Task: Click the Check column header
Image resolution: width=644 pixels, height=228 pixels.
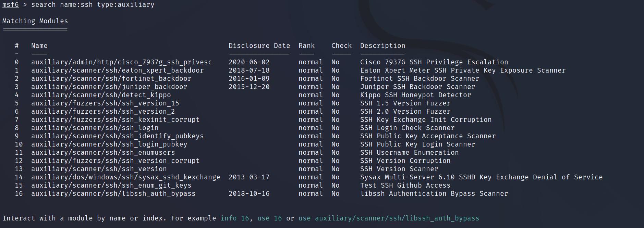Action: pos(341,46)
